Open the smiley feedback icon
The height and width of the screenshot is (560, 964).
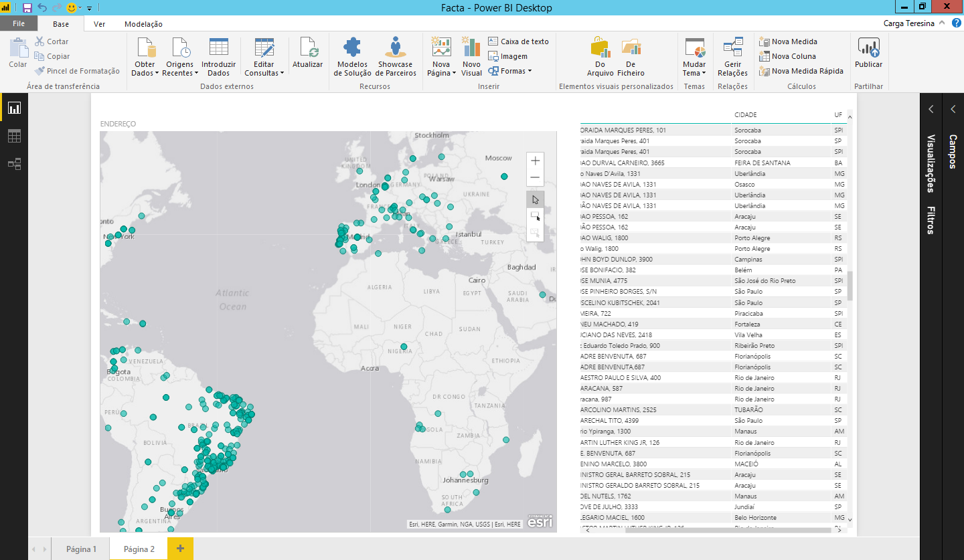[x=72, y=8]
